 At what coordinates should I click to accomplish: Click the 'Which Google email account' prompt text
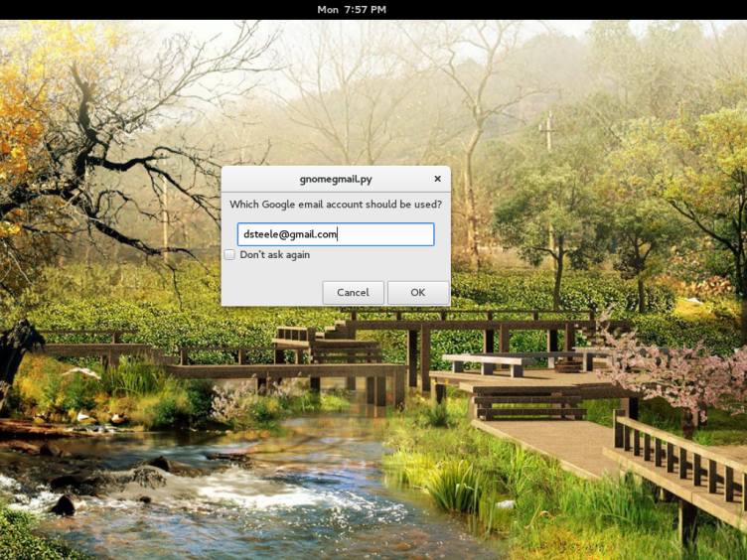click(x=335, y=205)
